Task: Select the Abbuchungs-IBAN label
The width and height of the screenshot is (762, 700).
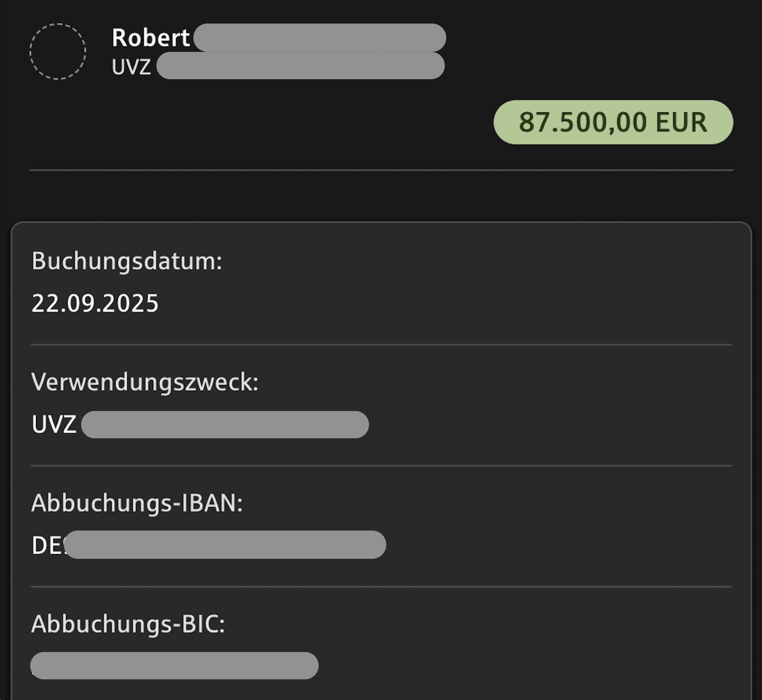Action: (137, 504)
